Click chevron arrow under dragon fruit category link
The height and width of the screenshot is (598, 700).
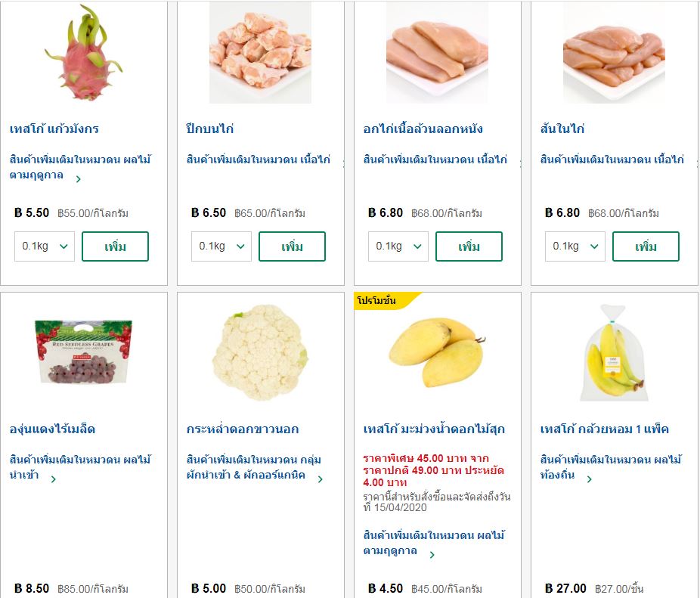coord(79,179)
